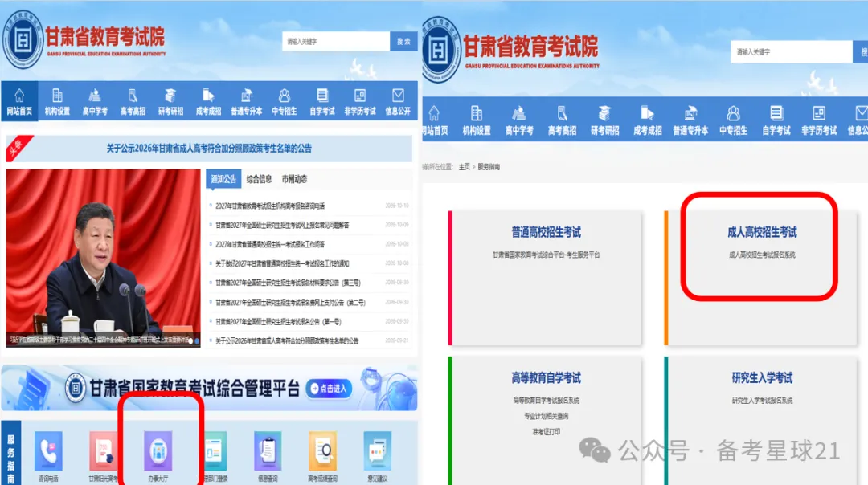The height and width of the screenshot is (485, 868).
Task: Click the news slideshow photo
Action: tap(103, 259)
